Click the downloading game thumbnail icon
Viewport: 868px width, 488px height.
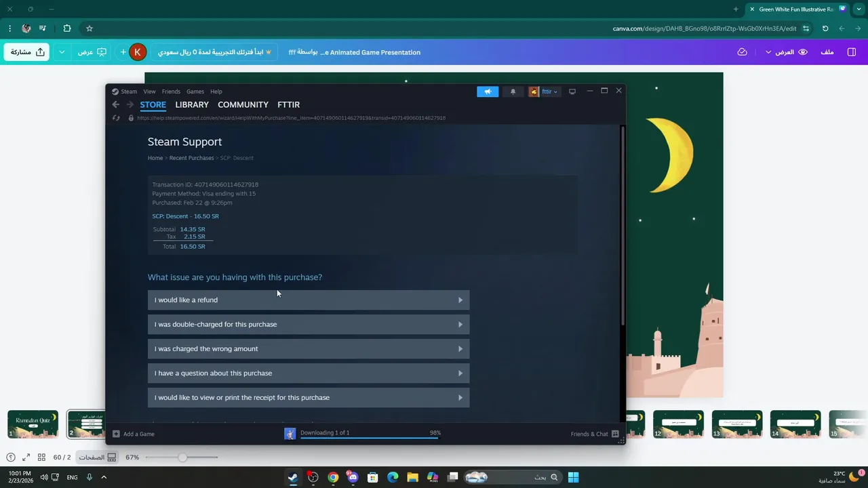tap(290, 434)
